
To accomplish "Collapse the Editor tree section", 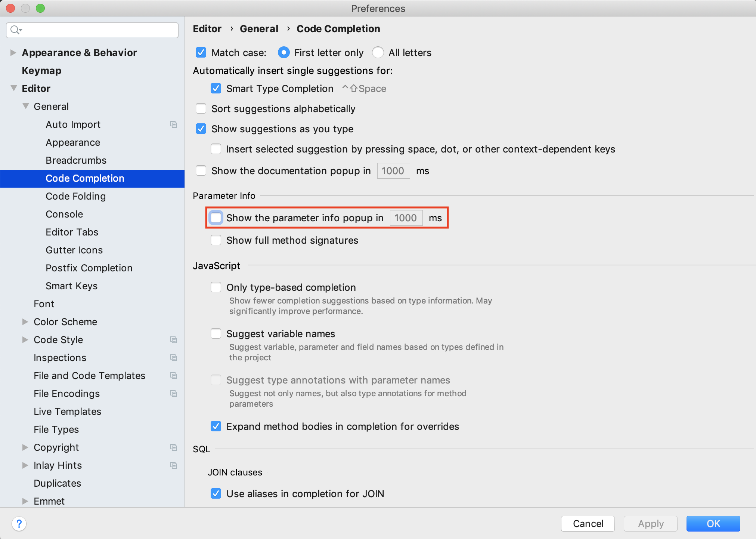I will [x=14, y=89].
